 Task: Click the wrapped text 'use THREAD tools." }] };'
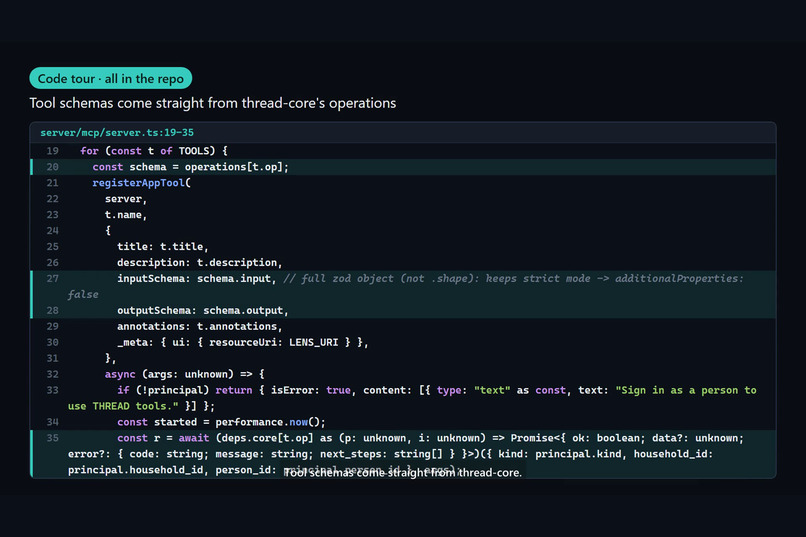[x=141, y=406]
